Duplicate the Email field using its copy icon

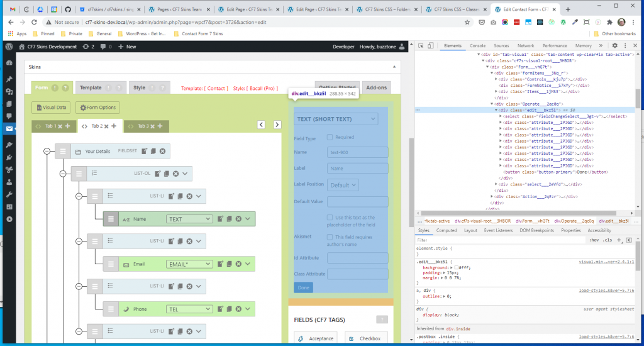coord(230,264)
